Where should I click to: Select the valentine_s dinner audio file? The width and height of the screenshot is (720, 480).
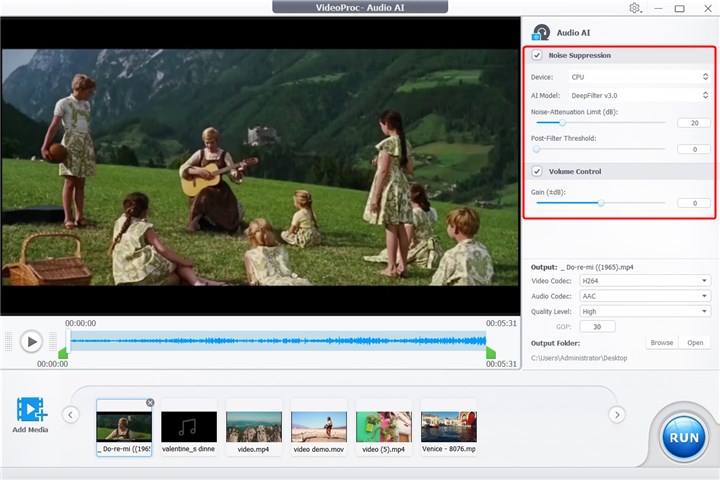(189, 426)
